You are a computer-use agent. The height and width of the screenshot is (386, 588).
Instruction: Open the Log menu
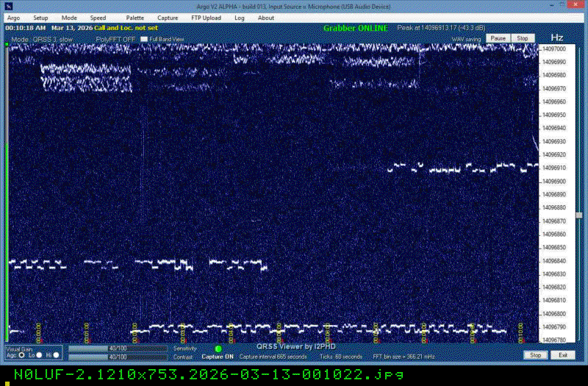click(240, 18)
